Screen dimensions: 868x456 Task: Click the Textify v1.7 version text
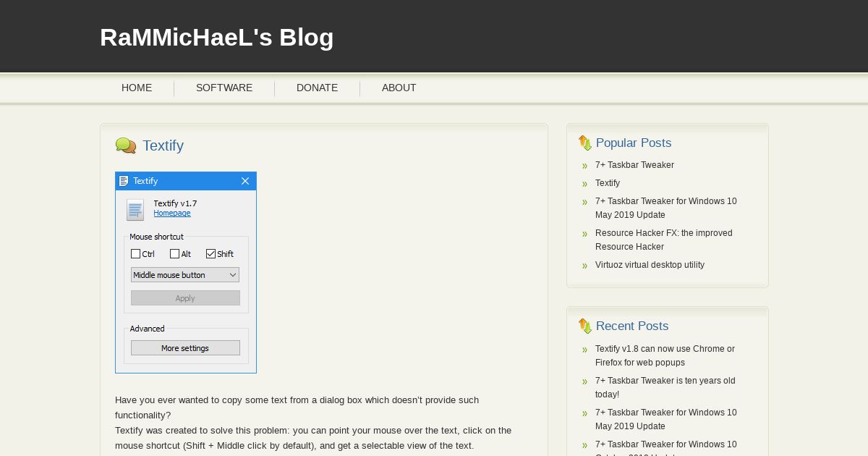tap(175, 204)
